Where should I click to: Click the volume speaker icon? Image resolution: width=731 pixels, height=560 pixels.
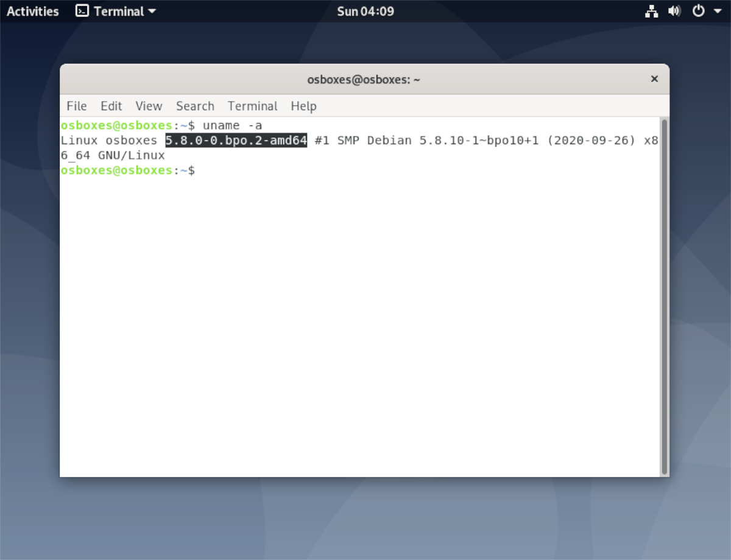point(673,10)
